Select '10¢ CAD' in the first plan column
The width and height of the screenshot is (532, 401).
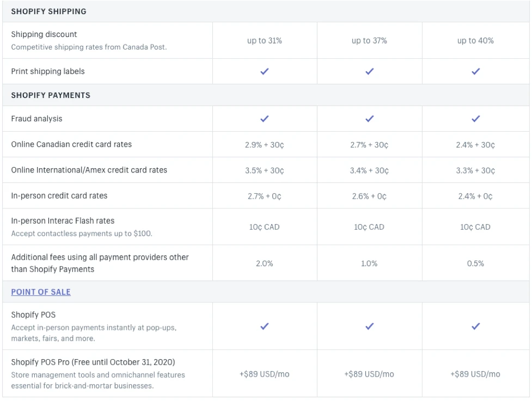point(264,227)
